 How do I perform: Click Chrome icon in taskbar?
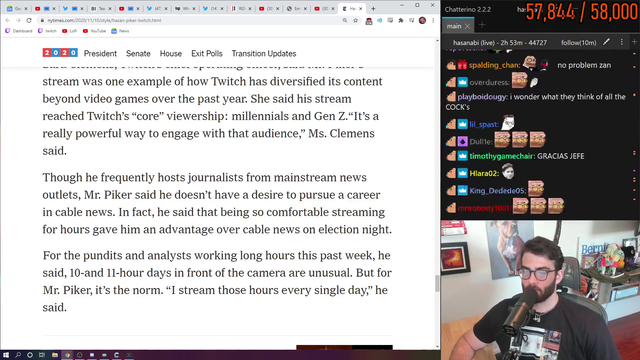(x=67, y=355)
